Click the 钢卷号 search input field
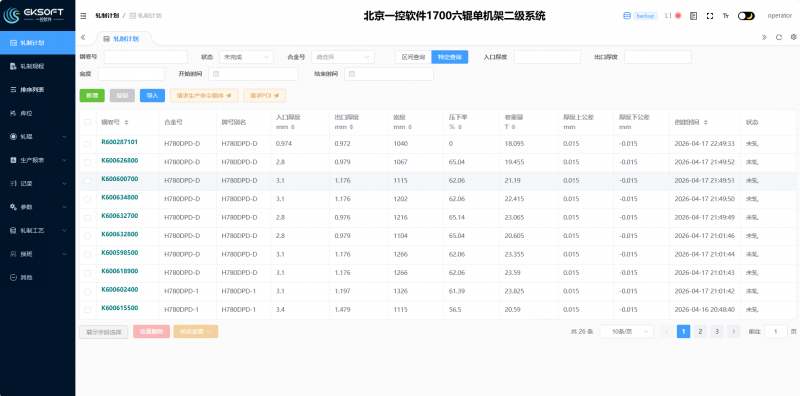 (x=146, y=57)
